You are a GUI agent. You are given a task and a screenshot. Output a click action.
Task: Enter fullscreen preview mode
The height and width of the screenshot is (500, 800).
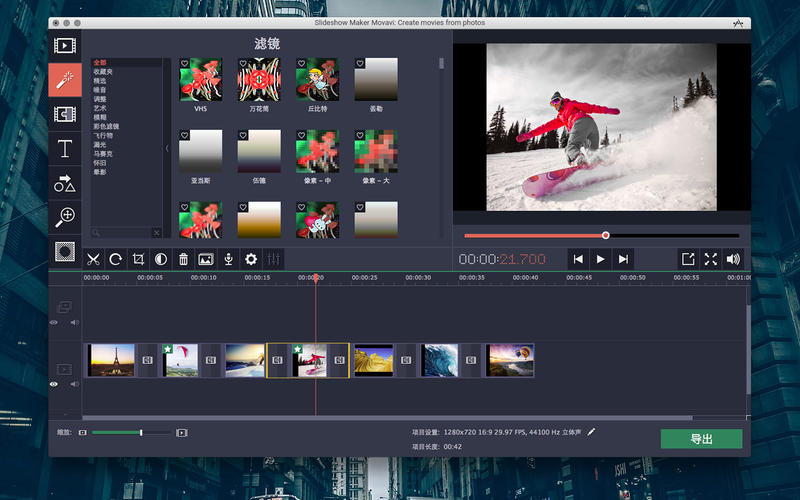[711, 259]
